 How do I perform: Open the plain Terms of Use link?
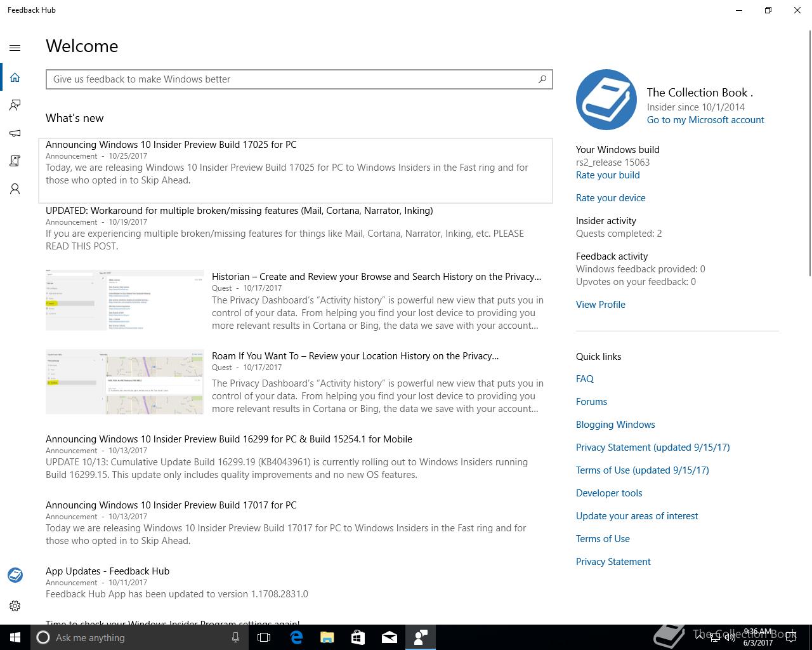[x=603, y=539]
